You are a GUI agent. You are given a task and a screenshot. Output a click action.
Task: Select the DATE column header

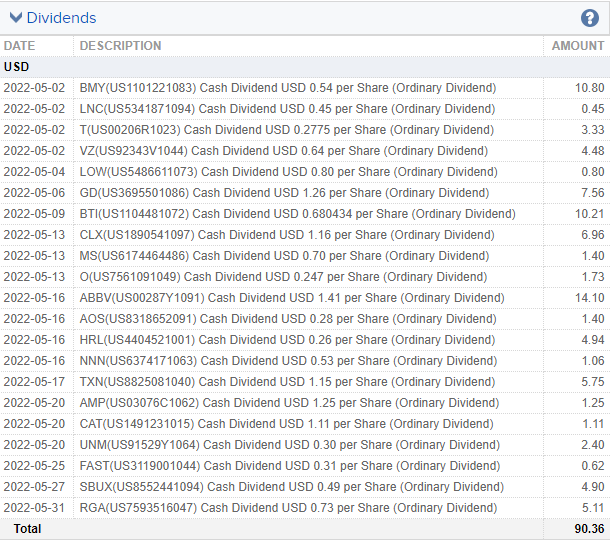20,46
